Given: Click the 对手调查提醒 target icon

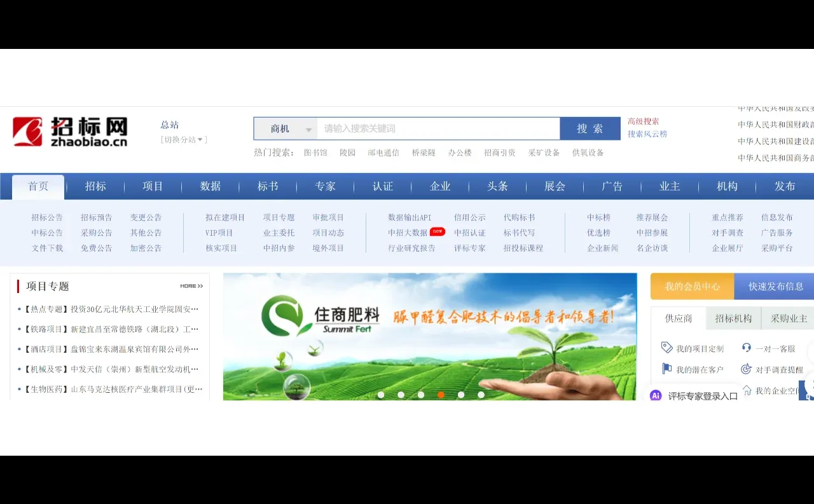Looking at the screenshot, I should pyautogui.click(x=746, y=369).
